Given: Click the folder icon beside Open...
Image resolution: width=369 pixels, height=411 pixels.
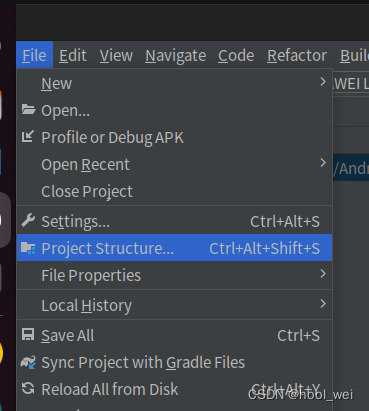Looking at the screenshot, I should click(28, 109).
